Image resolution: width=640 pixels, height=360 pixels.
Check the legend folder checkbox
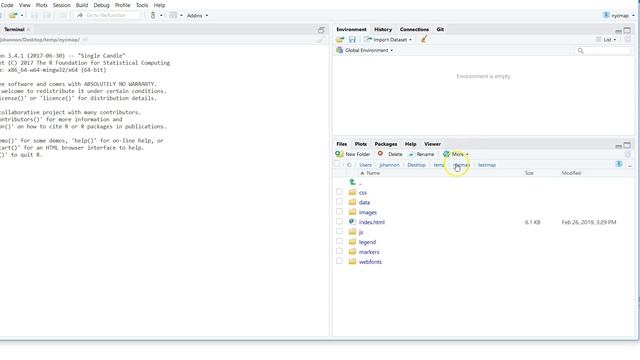pos(339,241)
